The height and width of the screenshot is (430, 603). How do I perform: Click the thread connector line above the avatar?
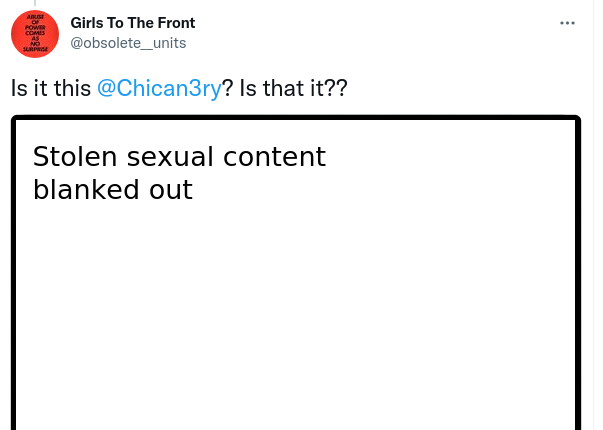tap(35, 3)
